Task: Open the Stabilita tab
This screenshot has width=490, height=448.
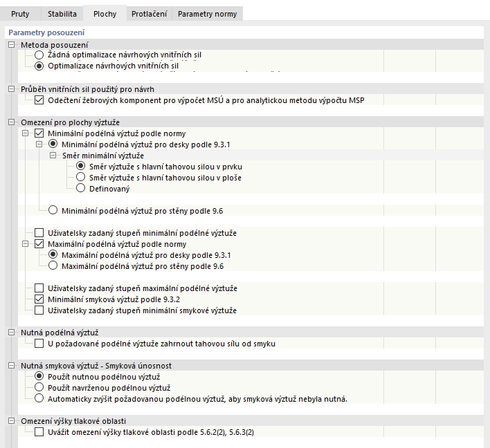Action: coord(62,14)
